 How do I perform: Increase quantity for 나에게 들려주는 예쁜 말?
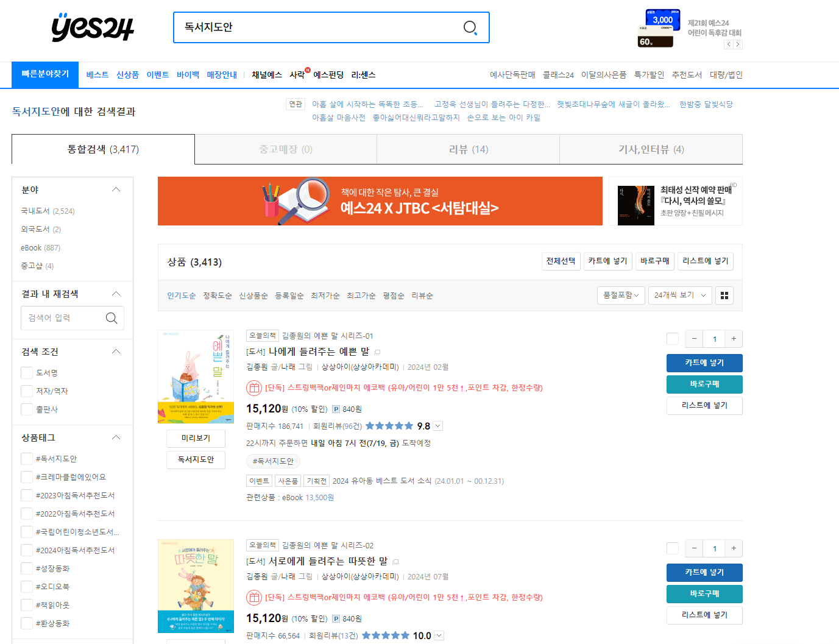734,339
